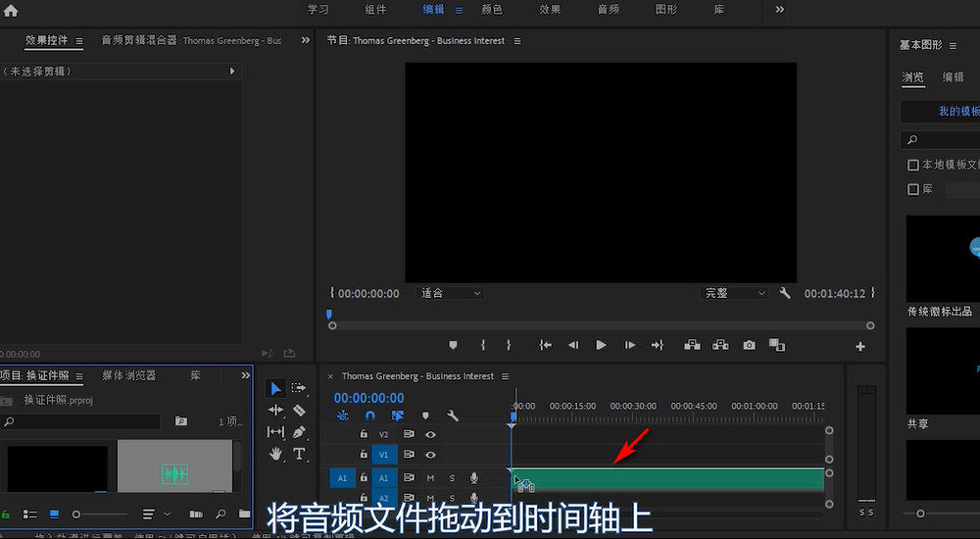Jump to the In point
980x539 pixels.
(x=545, y=345)
